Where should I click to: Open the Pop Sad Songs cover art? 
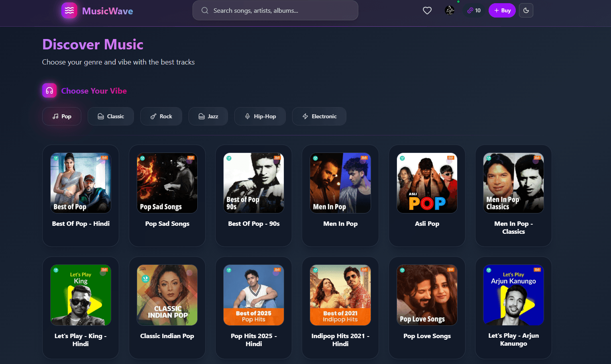click(167, 183)
